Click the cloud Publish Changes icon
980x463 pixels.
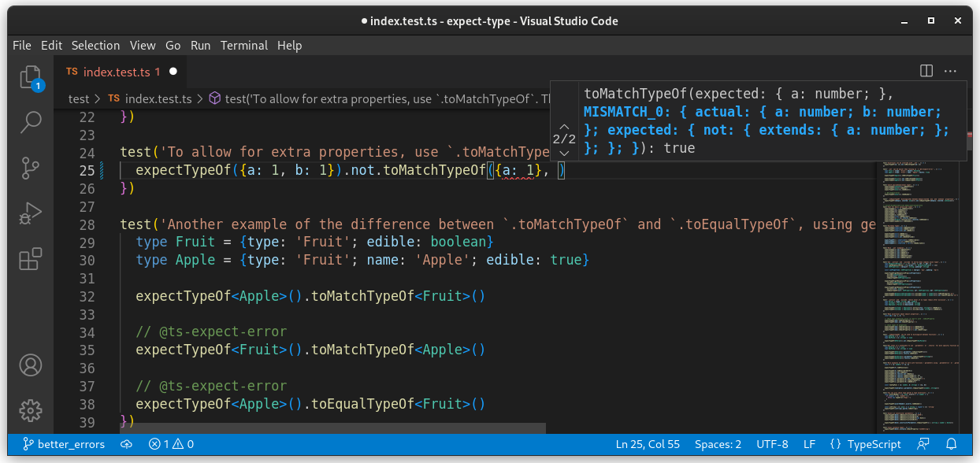[x=126, y=444]
